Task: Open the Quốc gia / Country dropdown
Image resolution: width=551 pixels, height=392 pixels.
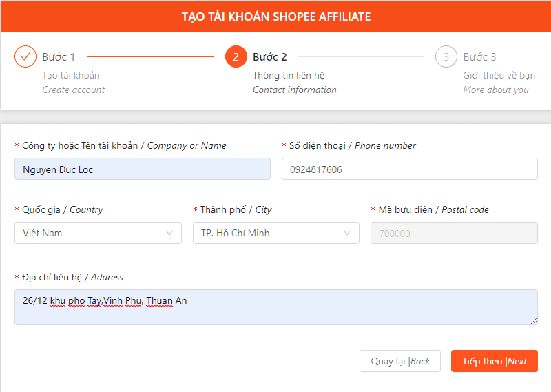Action: (98, 233)
